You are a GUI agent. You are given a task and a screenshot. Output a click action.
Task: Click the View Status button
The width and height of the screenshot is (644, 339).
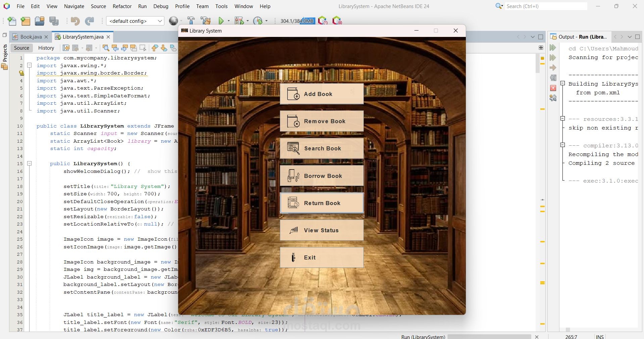point(322,230)
